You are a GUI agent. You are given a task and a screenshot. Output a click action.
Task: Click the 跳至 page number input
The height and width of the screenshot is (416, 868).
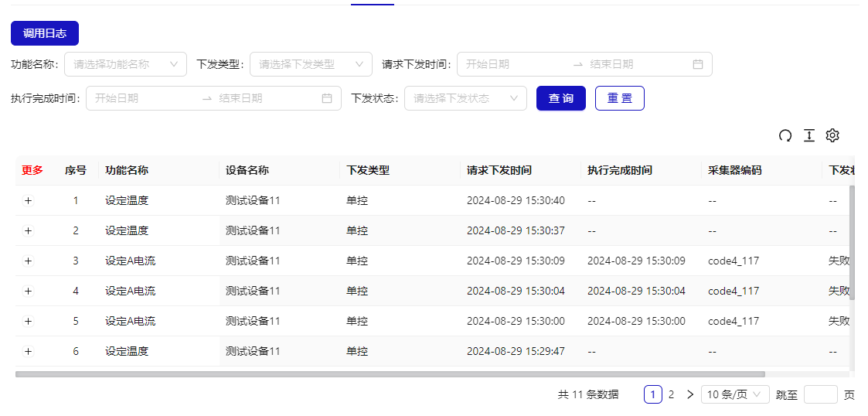pos(820,395)
